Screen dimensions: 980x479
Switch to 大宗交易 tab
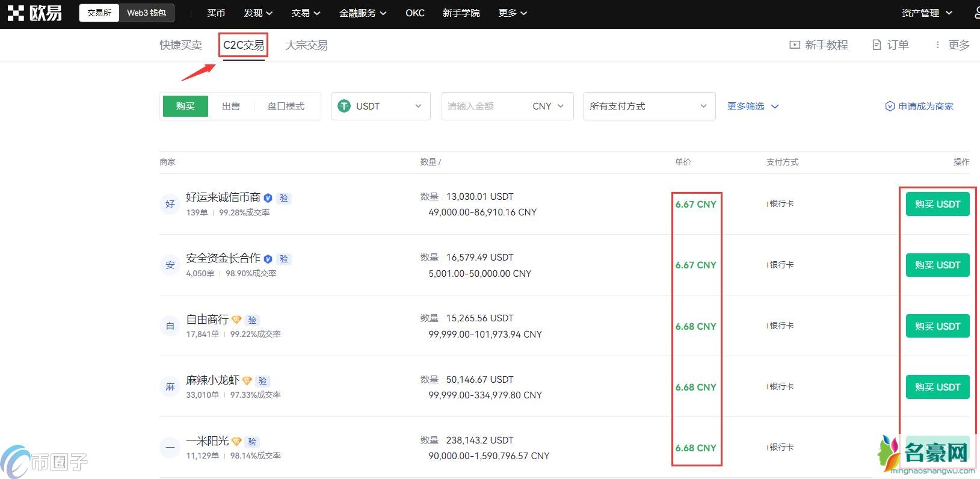[306, 45]
